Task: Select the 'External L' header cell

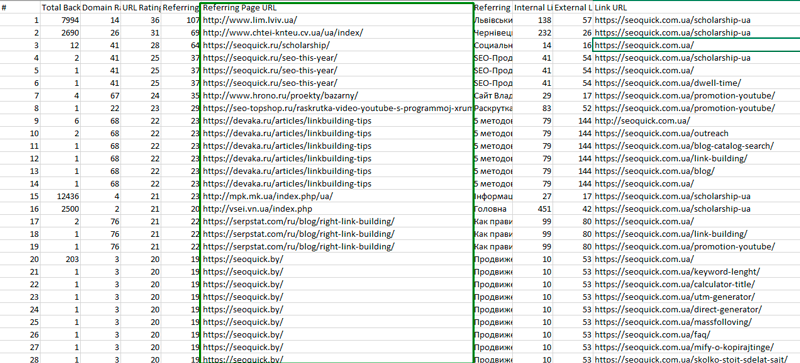Action: (573, 8)
